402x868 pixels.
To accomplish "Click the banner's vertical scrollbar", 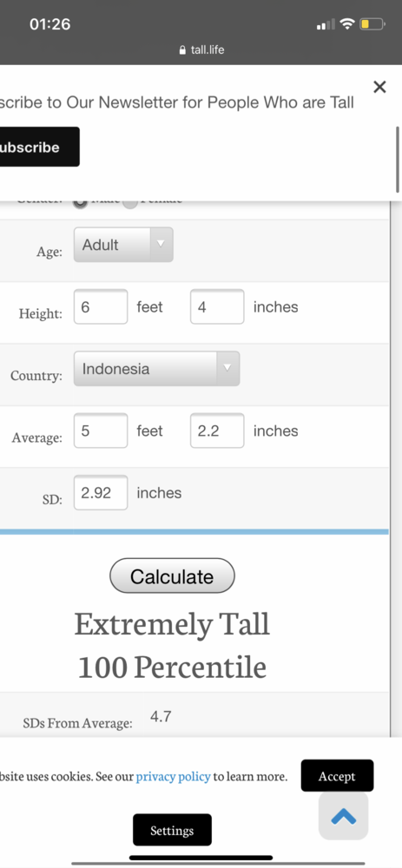I will [397, 160].
